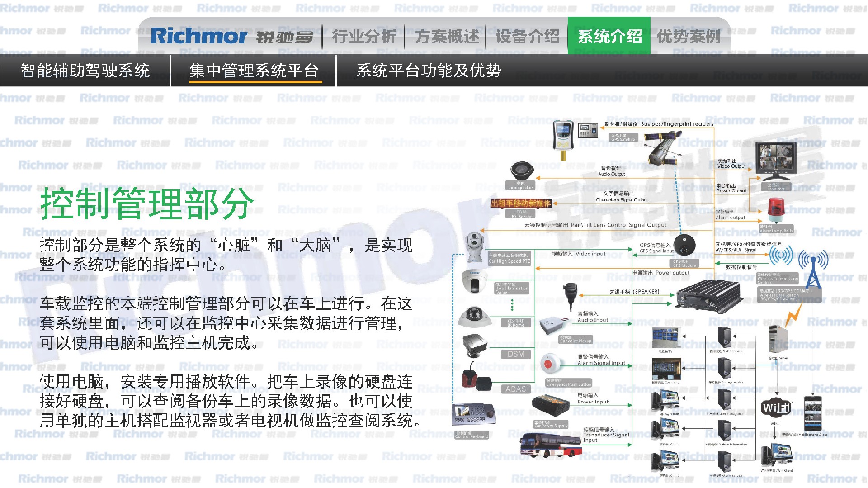Click the WiFi Client computer icon

pos(777,455)
